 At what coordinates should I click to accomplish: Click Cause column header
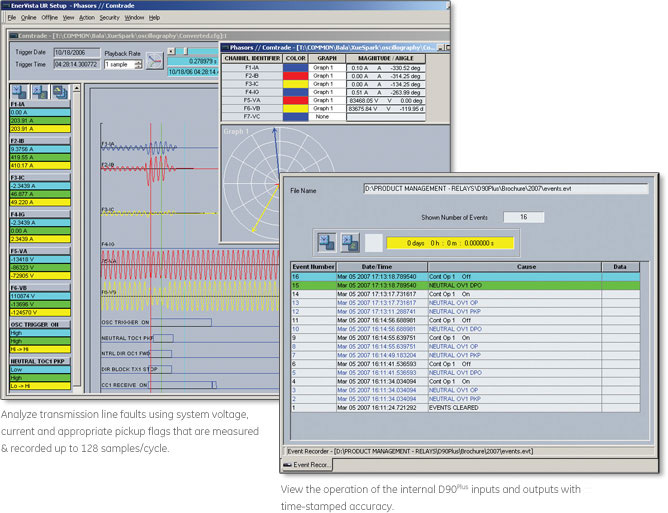point(515,267)
